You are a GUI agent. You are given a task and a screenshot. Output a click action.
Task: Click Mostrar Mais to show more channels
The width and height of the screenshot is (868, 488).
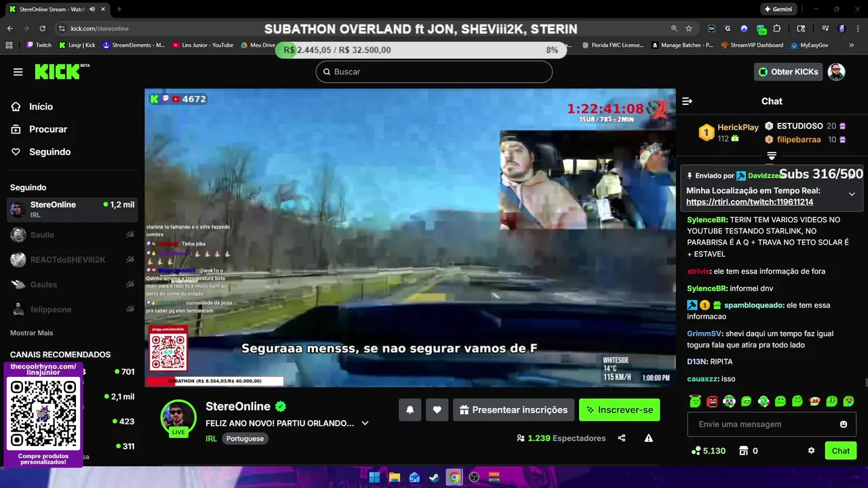tap(31, 333)
